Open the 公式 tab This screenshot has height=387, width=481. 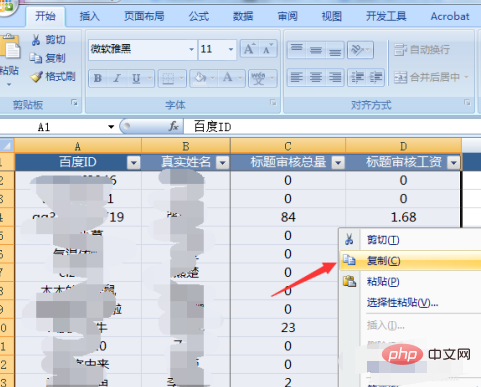pos(199,16)
